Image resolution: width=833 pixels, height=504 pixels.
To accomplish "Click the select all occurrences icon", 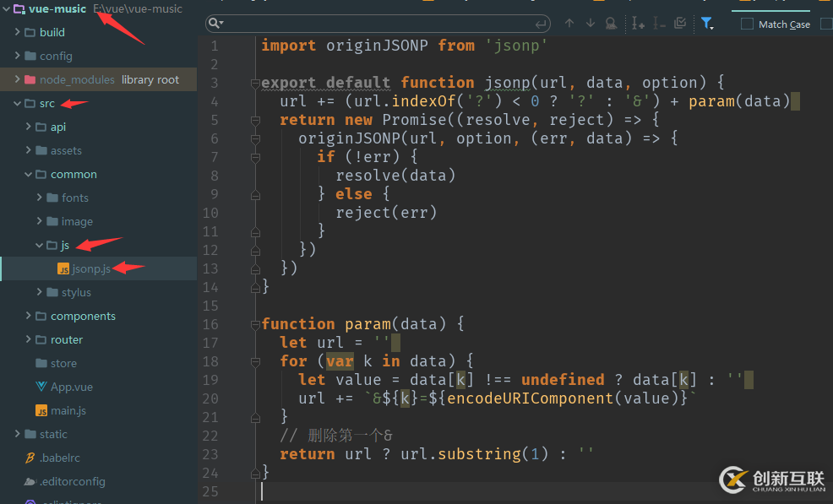I will [x=680, y=24].
